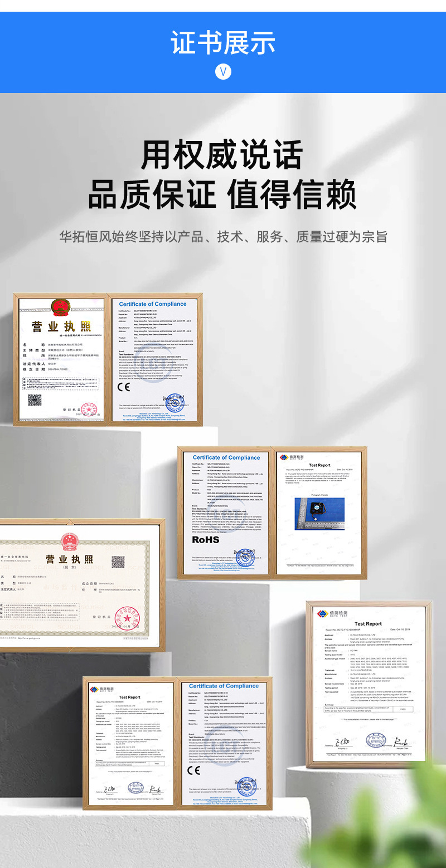Open the Test Report showing the fan photo

319,513
